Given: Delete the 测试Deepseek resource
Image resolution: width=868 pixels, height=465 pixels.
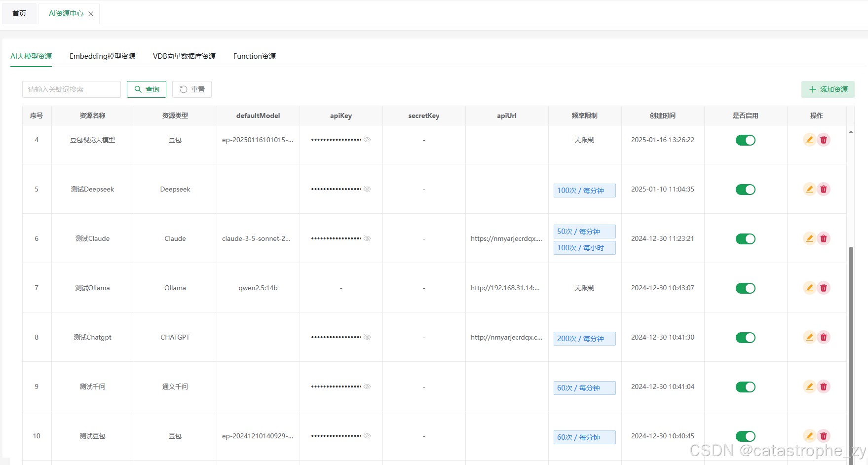Looking at the screenshot, I should tap(824, 189).
